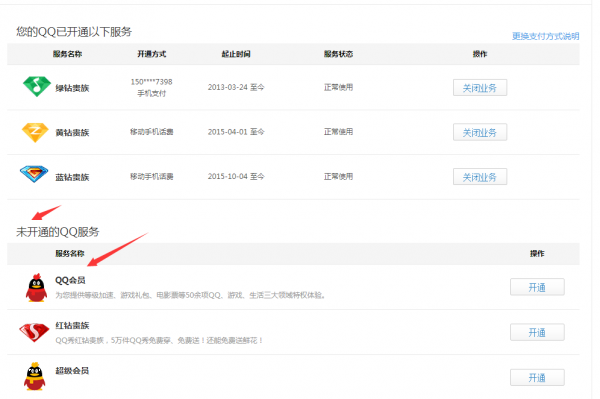Screen dimensions: 600x399
Task: Click the 服务名称 header in opened services table
Action: point(67,54)
